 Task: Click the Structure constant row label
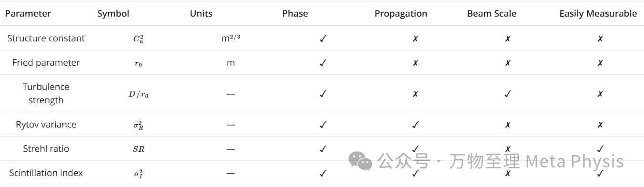(46, 39)
